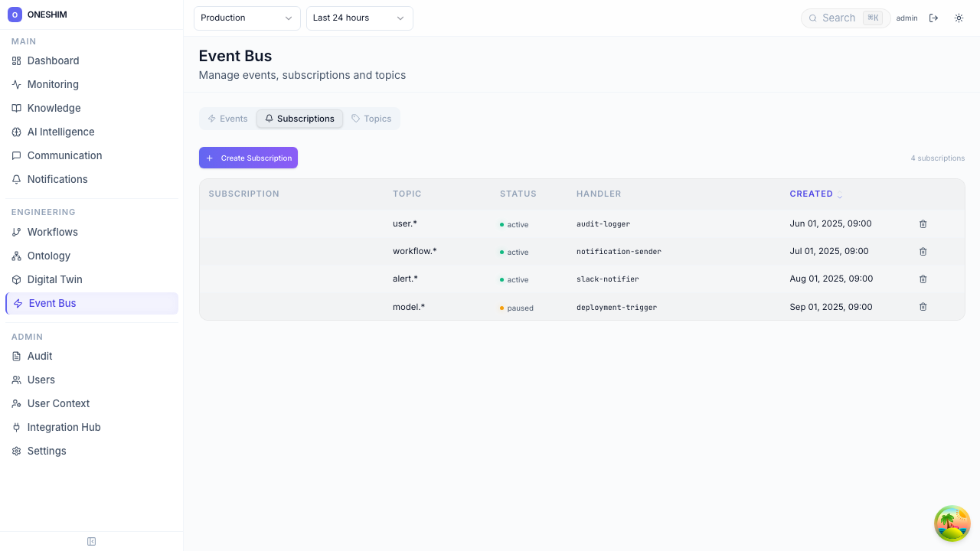Screen dimensions: 980x551
Task: Remove the deployment-trigger subscription via trash icon
Action: coord(923,307)
